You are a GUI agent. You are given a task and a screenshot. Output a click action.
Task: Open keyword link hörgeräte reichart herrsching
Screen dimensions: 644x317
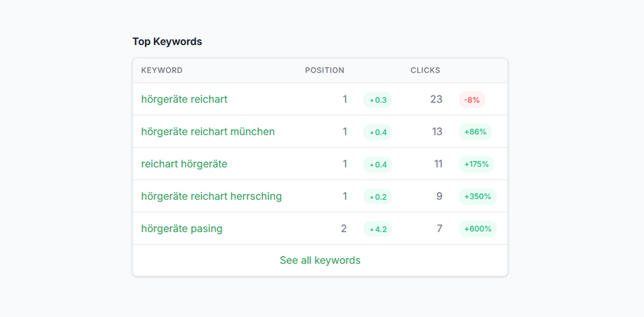pyautogui.click(x=211, y=196)
